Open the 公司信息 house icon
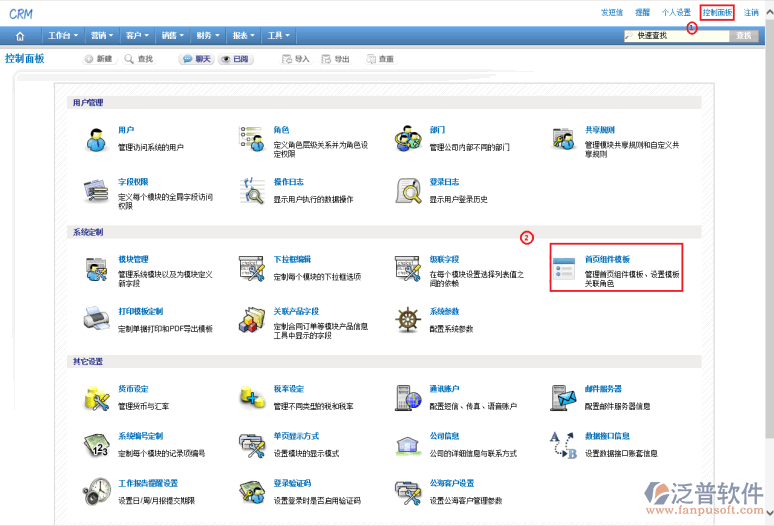774x526 pixels. point(408,444)
